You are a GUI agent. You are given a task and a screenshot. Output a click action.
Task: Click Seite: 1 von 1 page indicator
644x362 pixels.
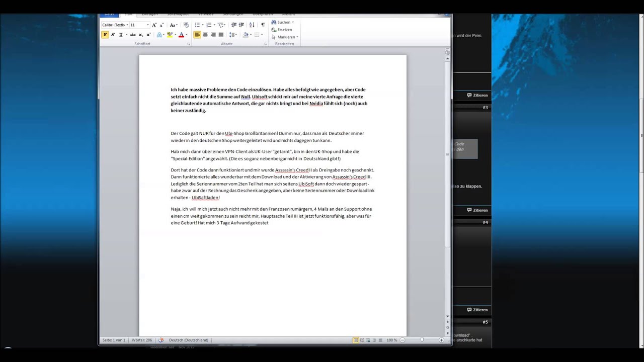click(x=114, y=340)
